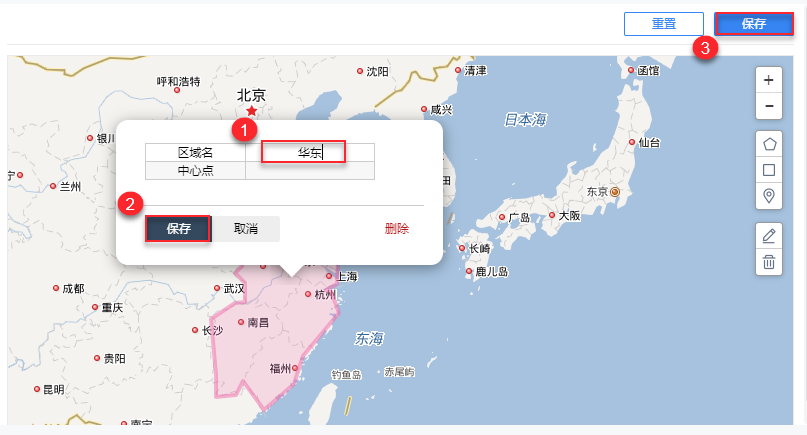Zoom in with the plus map control
Viewport: 807px width, 435px height.
pyautogui.click(x=769, y=80)
